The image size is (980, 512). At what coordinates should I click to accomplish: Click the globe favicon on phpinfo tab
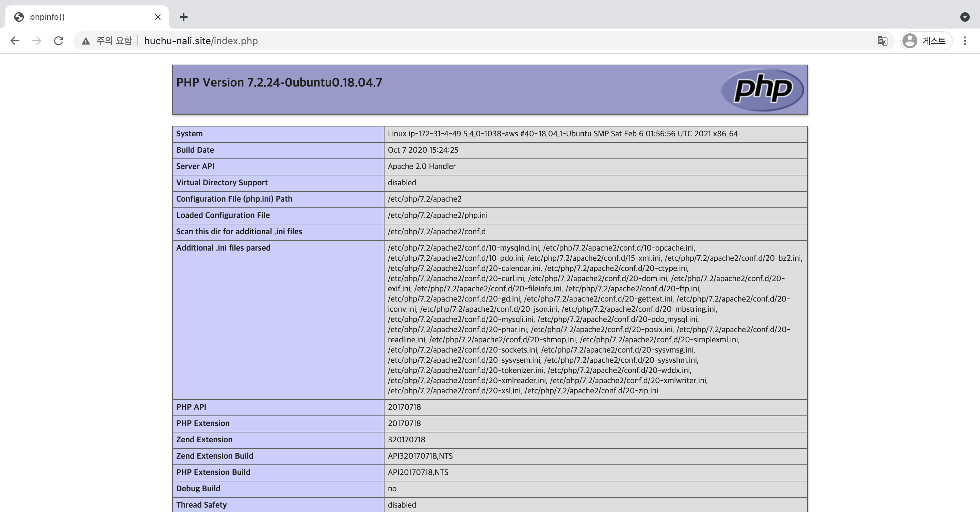point(19,17)
